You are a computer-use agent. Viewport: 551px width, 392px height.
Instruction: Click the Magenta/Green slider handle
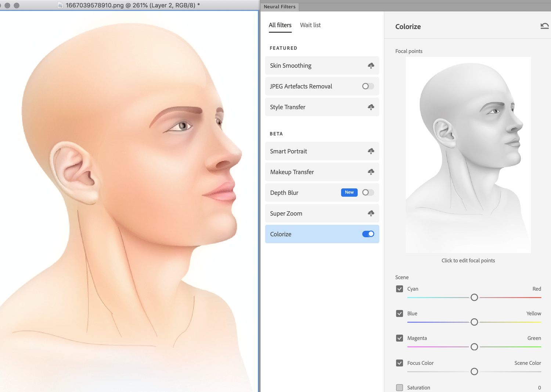tap(474, 347)
